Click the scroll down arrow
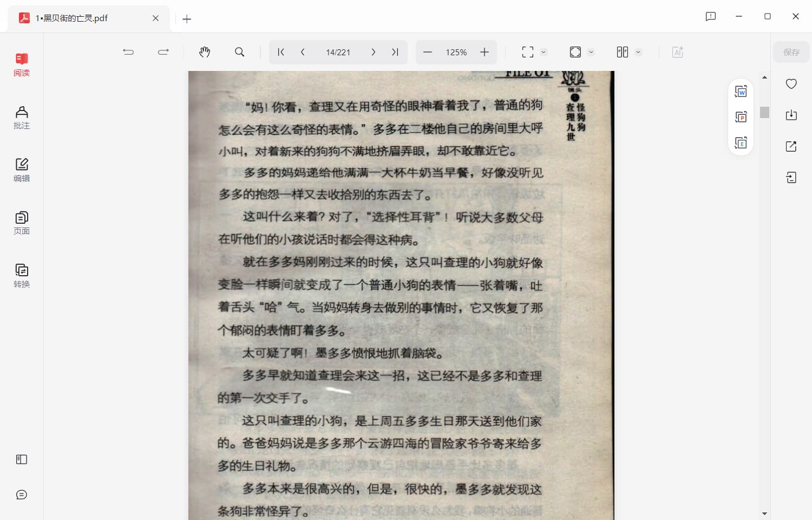This screenshot has height=520, width=812. (764, 513)
